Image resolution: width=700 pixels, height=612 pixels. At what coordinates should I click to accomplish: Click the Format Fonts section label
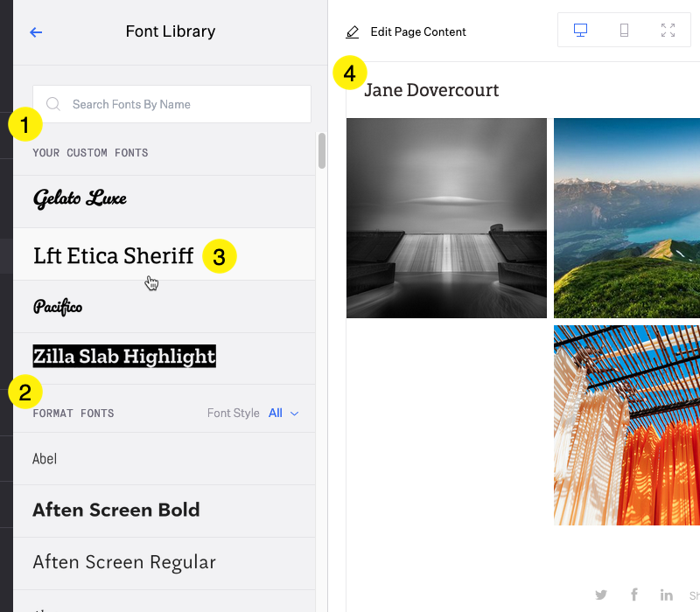click(73, 413)
